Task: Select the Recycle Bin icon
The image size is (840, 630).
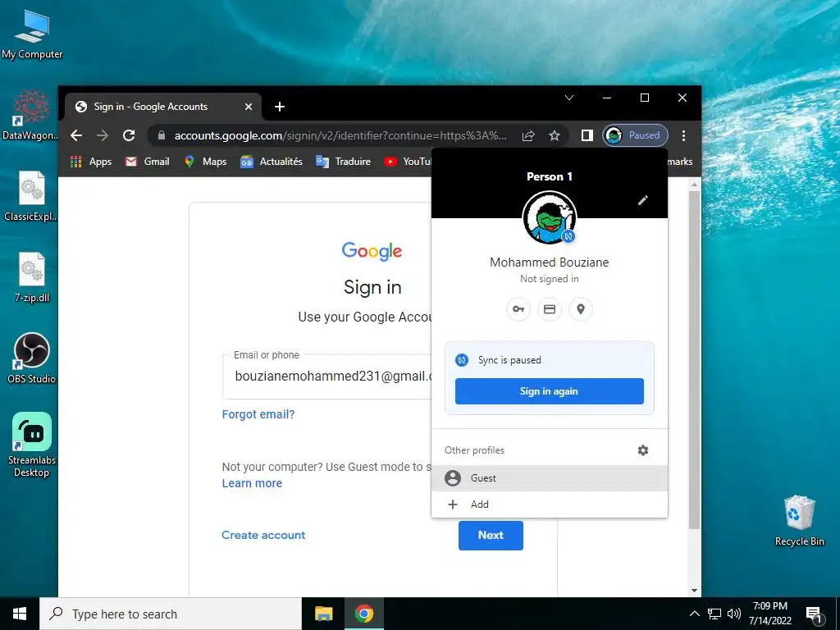Action: [x=799, y=521]
